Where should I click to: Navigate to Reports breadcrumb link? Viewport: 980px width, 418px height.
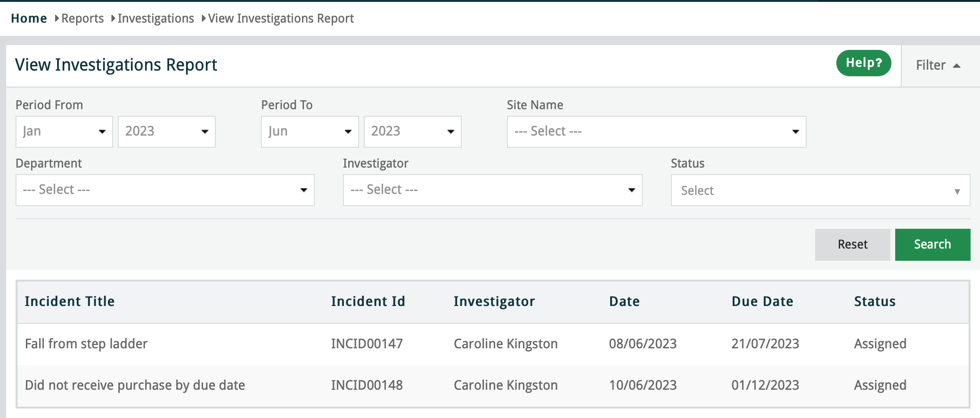82,18
